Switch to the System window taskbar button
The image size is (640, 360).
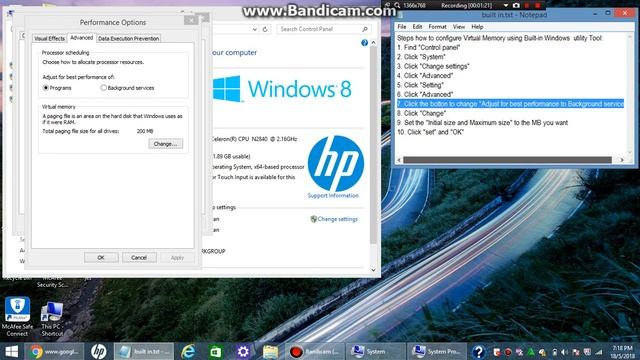[x=376, y=351]
